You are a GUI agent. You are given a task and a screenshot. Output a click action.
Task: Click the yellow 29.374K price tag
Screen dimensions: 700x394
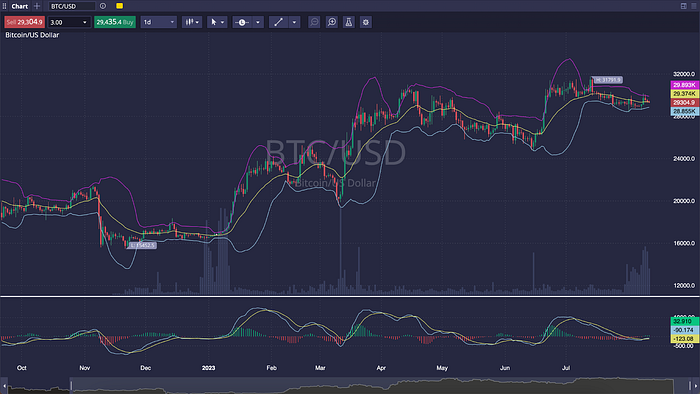point(684,94)
